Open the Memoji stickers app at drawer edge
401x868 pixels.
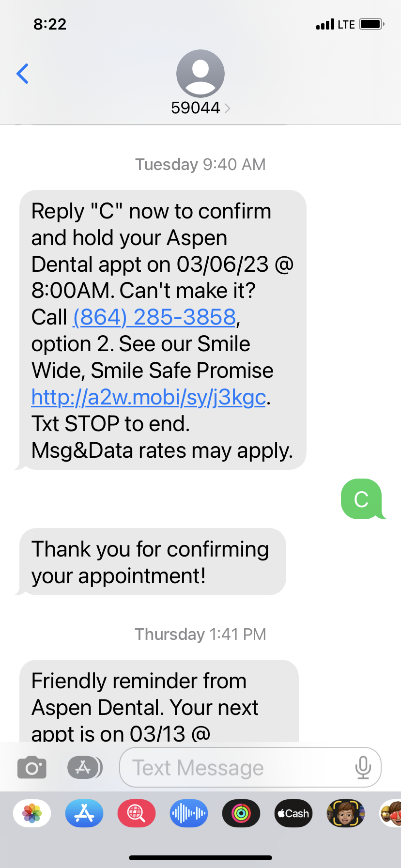(391, 813)
